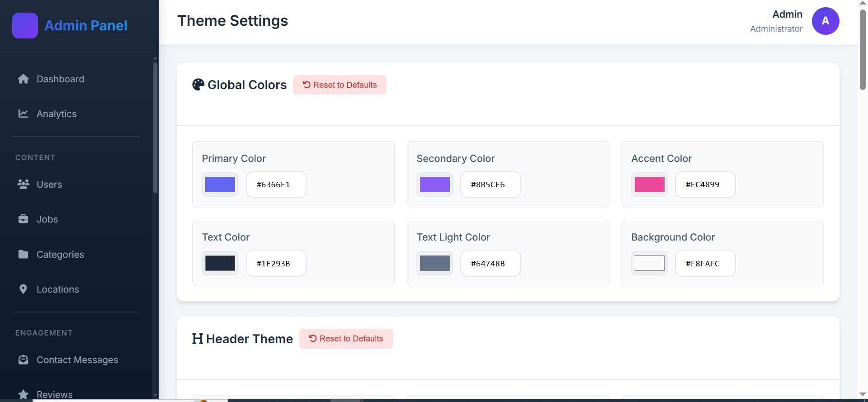This screenshot has height=402, width=868.
Task: Click the Users group icon
Action: coord(23,184)
